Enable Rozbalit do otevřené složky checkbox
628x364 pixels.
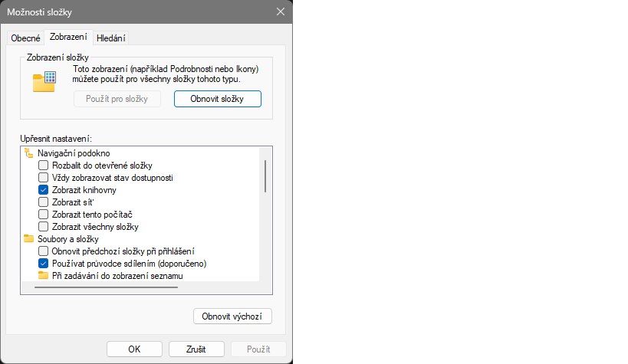click(x=43, y=166)
